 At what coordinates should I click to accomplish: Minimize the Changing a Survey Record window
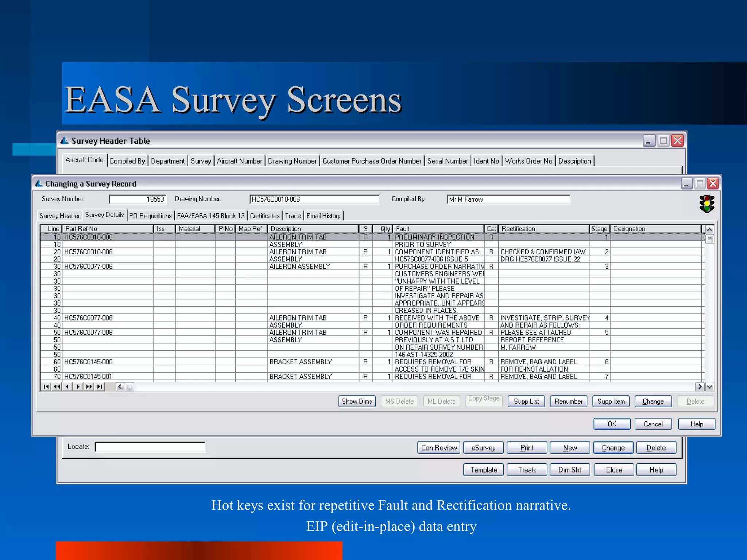click(x=686, y=183)
